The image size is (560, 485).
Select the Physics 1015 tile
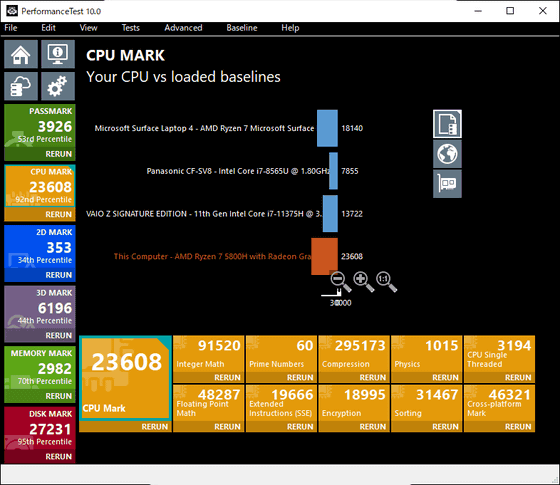(427, 354)
